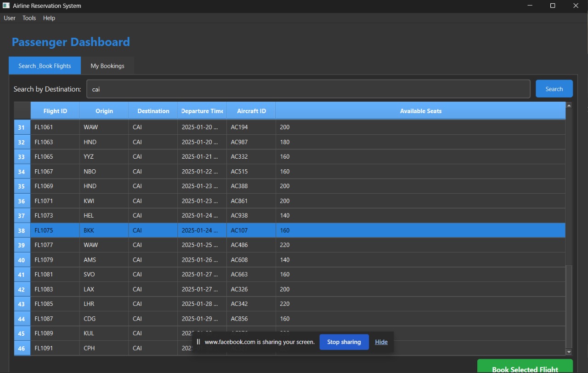Open the User menu
The width and height of the screenshot is (588, 373).
click(x=9, y=18)
